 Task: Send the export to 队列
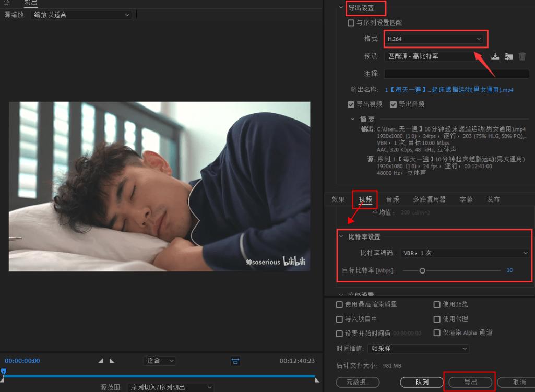[421, 382]
